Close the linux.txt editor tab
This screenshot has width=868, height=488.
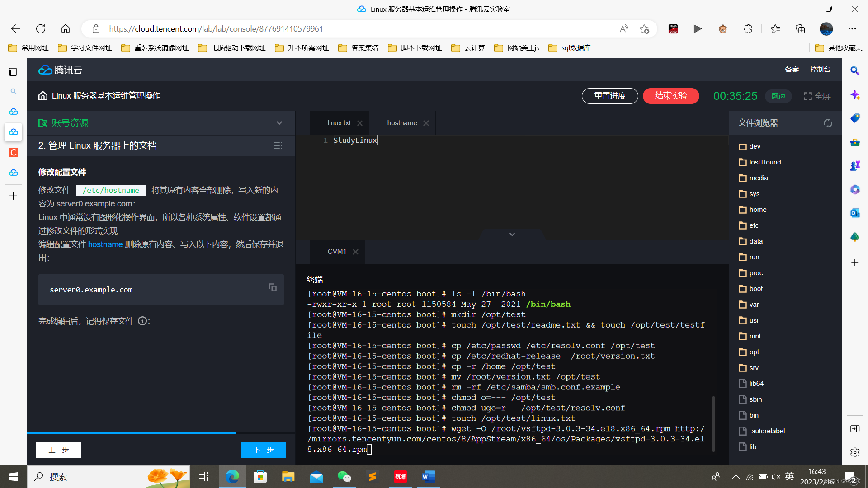[360, 123]
